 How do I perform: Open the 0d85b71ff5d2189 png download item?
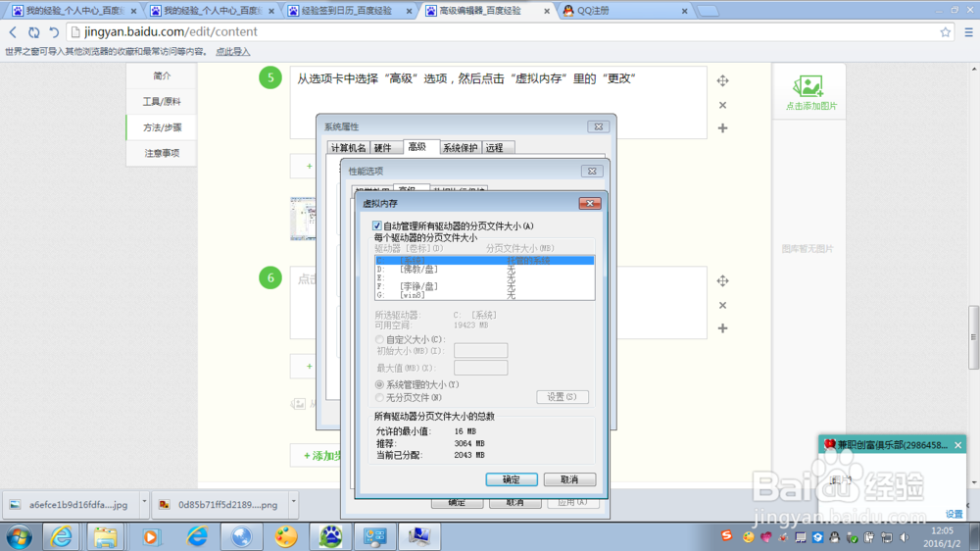point(220,504)
